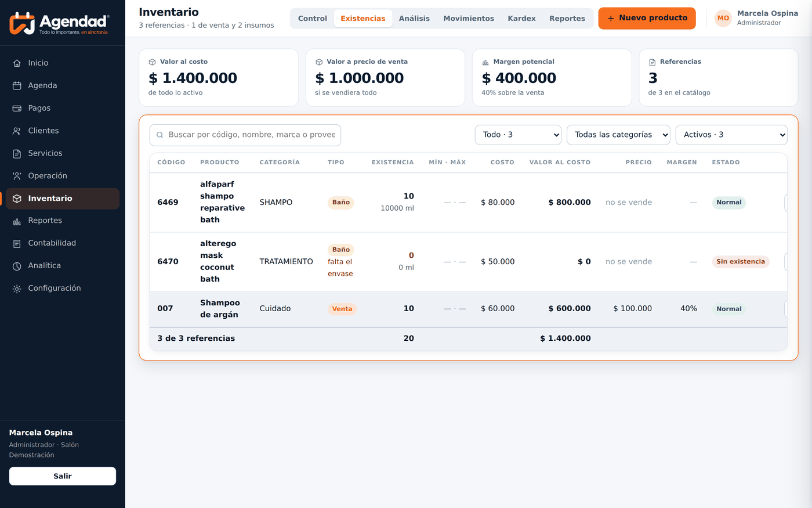Click the Margen potencial chart icon
The height and width of the screenshot is (508, 812).
point(485,62)
